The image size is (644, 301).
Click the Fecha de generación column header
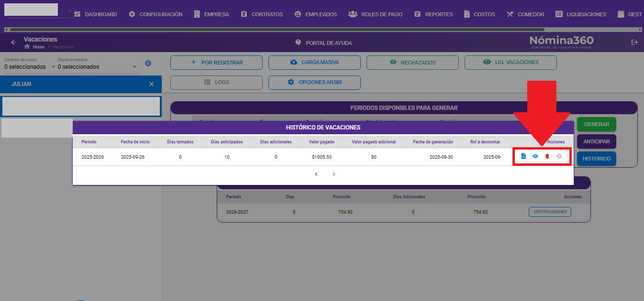tap(433, 142)
